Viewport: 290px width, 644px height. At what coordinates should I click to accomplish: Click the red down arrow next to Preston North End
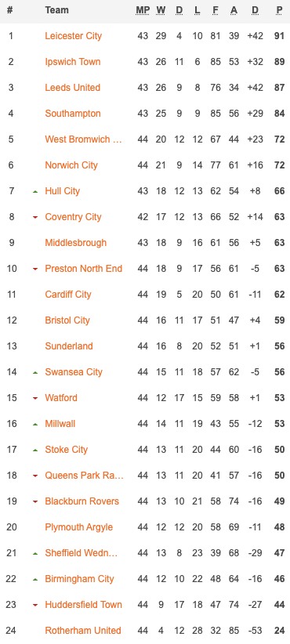(x=35, y=269)
